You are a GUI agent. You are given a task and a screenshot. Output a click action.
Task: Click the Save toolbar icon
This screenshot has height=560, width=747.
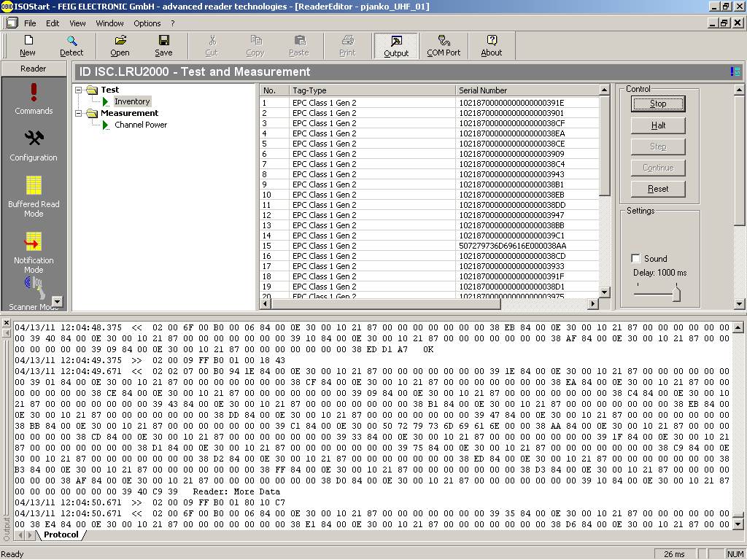coord(164,41)
